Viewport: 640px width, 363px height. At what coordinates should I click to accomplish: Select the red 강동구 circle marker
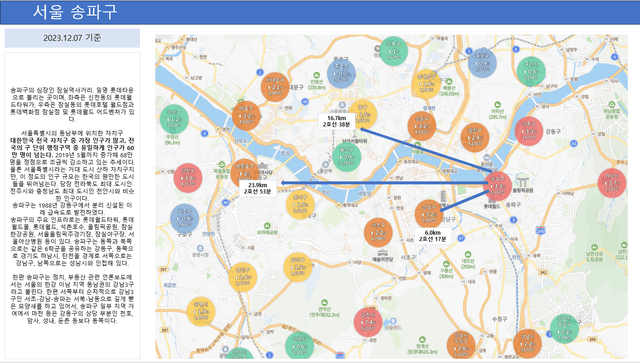(529, 131)
